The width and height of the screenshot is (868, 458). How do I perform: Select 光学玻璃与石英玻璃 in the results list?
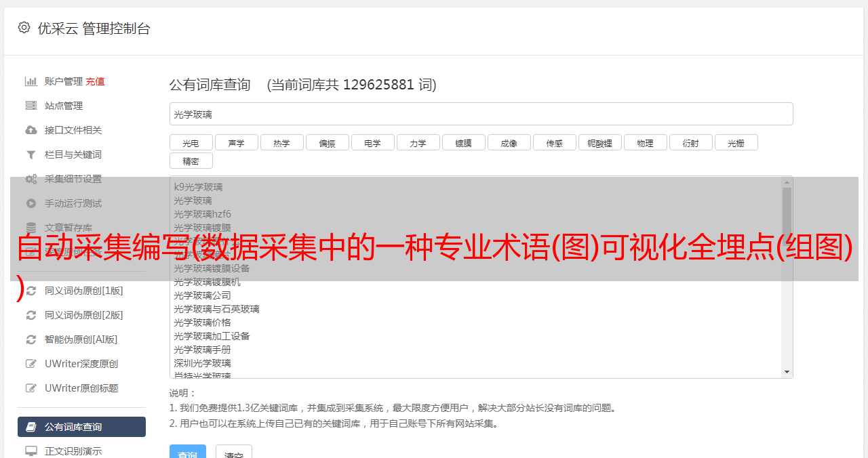216,309
